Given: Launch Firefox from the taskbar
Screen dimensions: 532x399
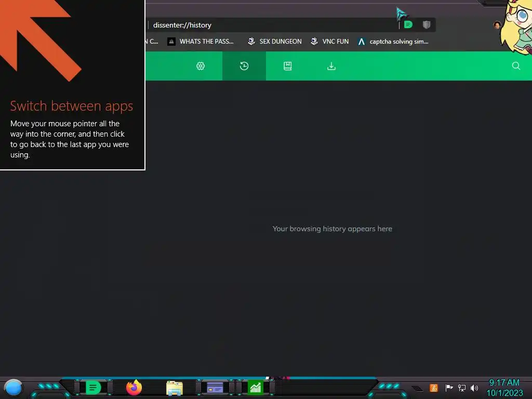Looking at the screenshot, I should click(134, 388).
